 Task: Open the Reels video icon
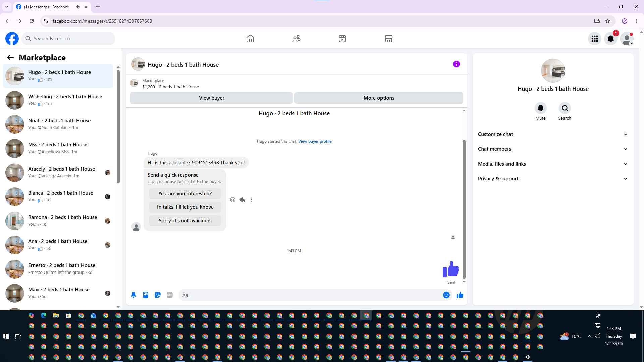point(342,39)
